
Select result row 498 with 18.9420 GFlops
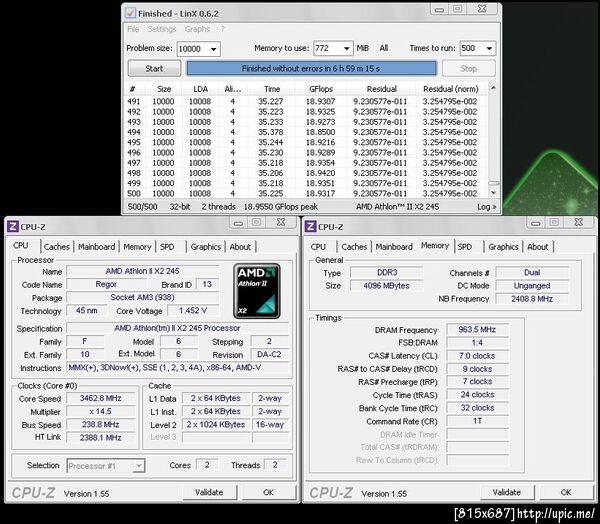306,173
